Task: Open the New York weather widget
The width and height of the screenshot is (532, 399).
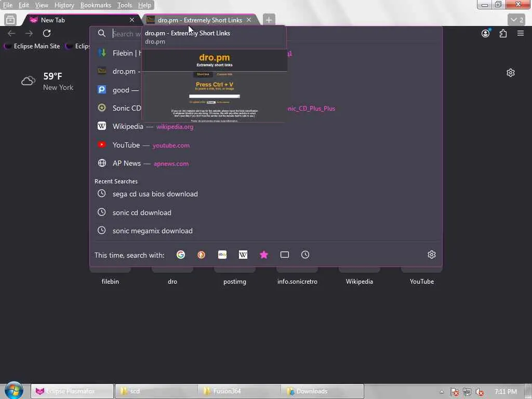Action: point(47,82)
